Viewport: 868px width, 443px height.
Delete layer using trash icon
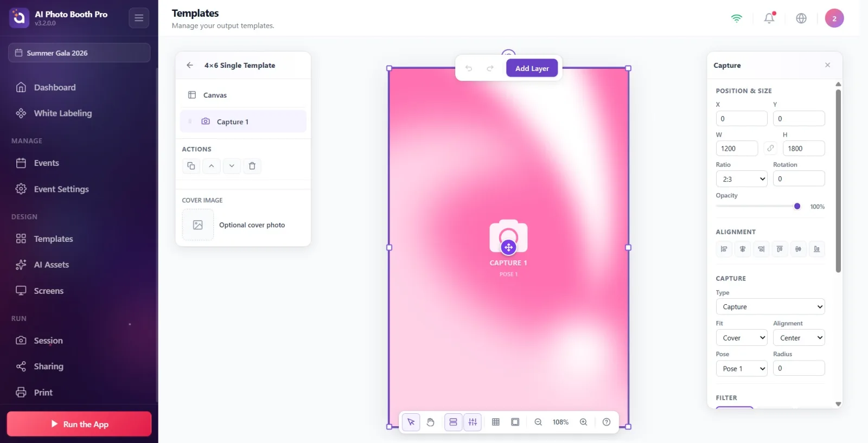pos(252,166)
